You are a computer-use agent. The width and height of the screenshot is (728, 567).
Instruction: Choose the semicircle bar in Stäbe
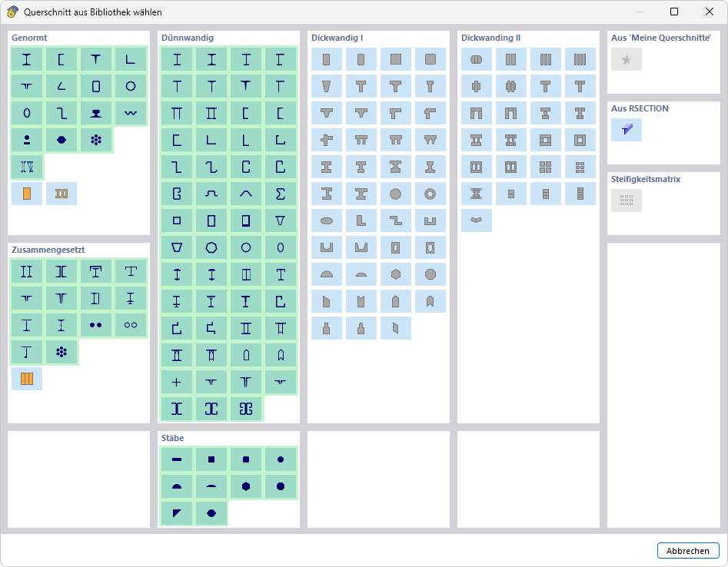(x=177, y=487)
